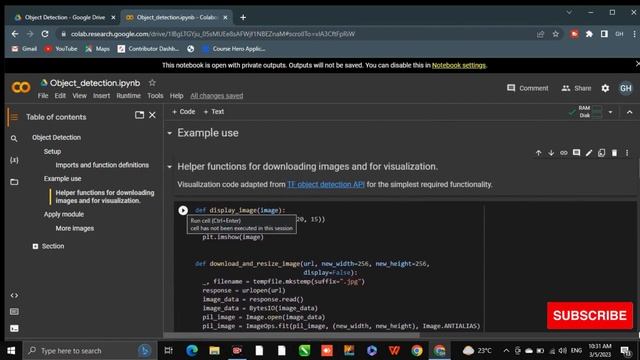Open Files folder icon in sidebar

pyautogui.click(x=14, y=182)
